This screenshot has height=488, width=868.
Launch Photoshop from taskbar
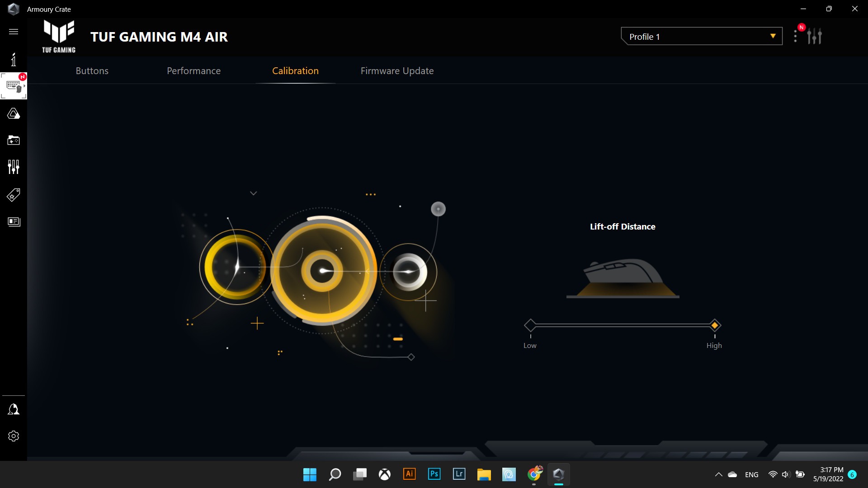pyautogui.click(x=434, y=474)
